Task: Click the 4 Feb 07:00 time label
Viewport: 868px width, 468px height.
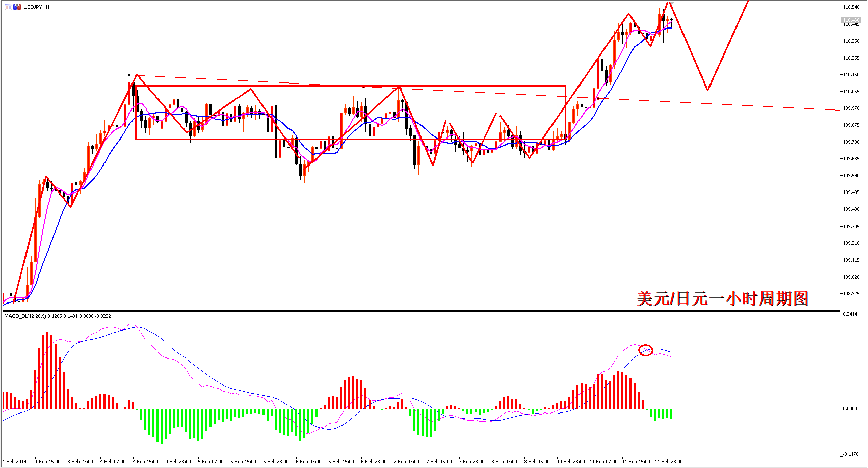Action: click(113, 462)
